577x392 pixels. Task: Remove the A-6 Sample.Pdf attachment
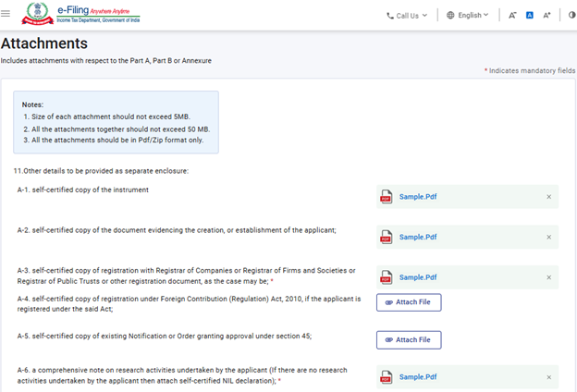pyautogui.click(x=548, y=376)
